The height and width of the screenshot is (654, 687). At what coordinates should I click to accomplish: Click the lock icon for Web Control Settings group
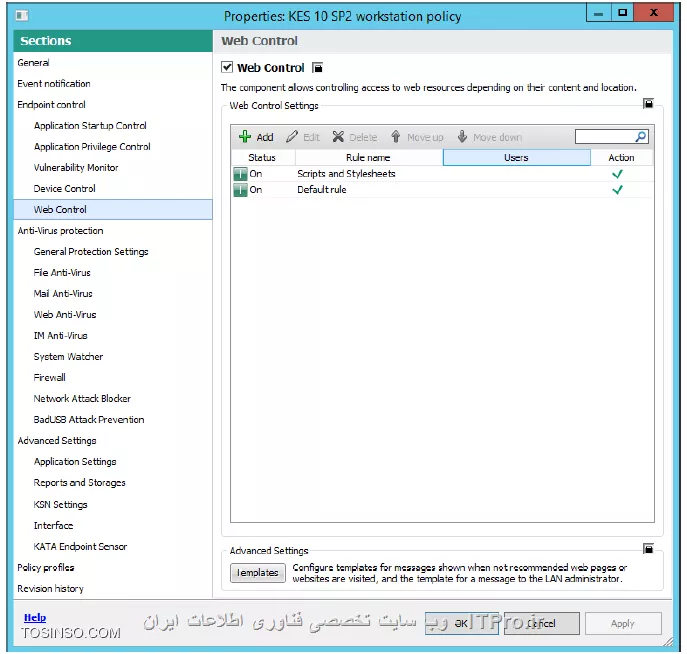point(648,103)
